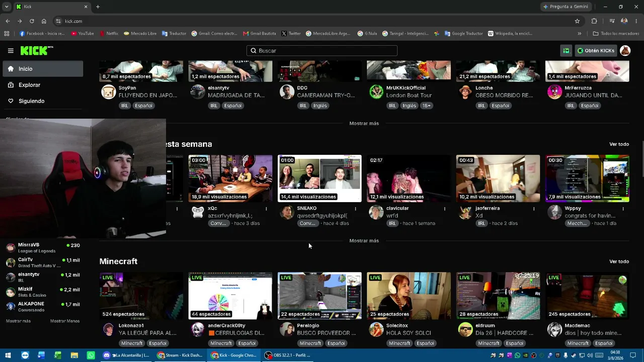This screenshot has width=644, height=362.
Task: Open Macdemac's Minecraft stream thumbnail
Action: pos(587,296)
